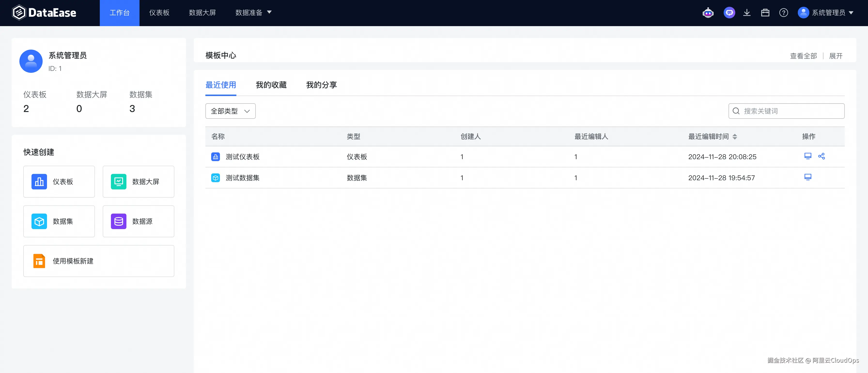The height and width of the screenshot is (373, 868).
Task: Open the 系统管理员 user account dropdown
Action: point(825,13)
